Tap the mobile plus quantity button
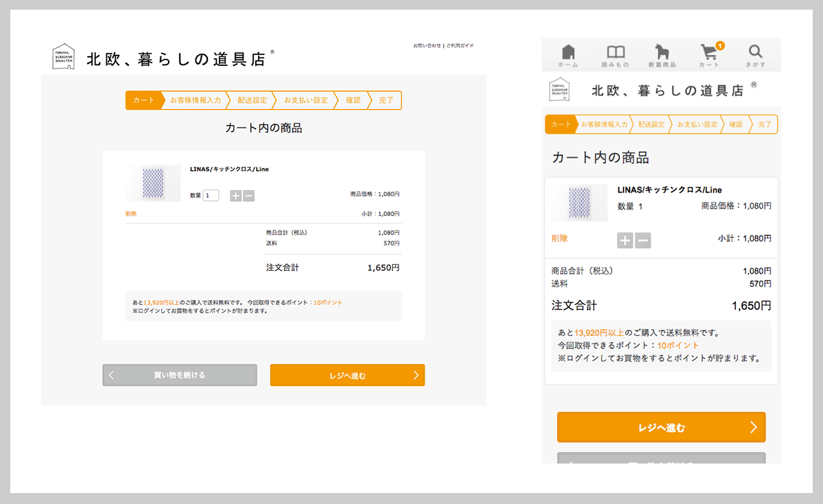Image resolution: width=823 pixels, height=504 pixels. tap(625, 240)
